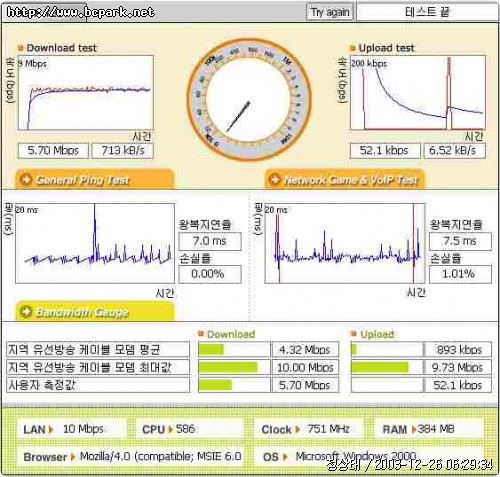Click the 200 kbps upload graph scale label
The height and width of the screenshot is (477, 500).
tap(369, 63)
